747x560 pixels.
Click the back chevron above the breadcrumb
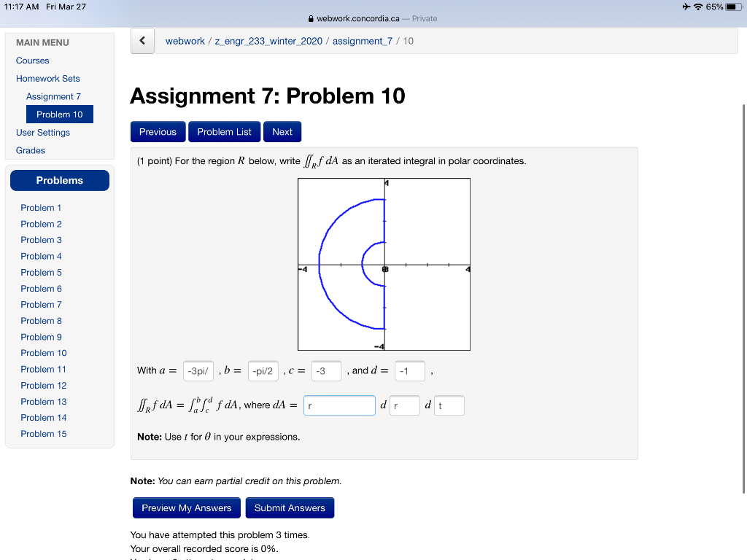coord(142,41)
